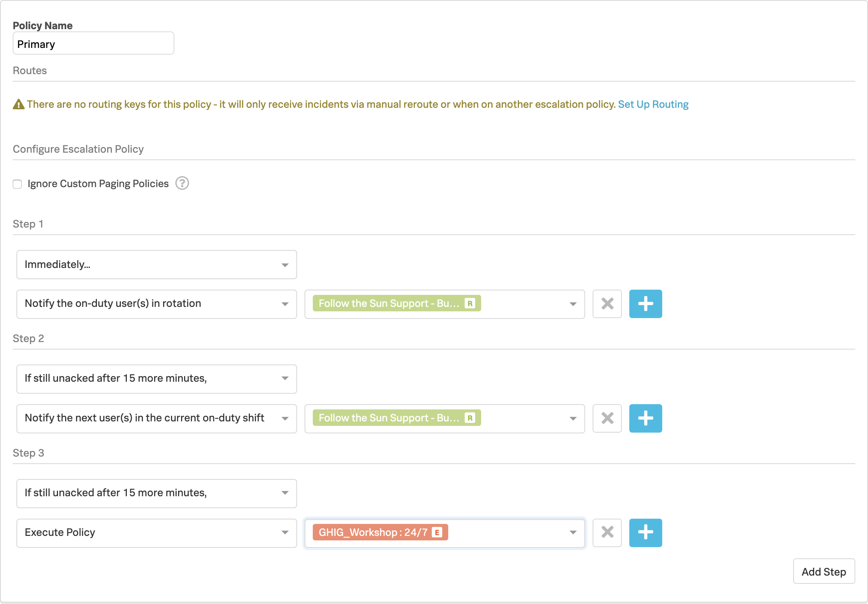Enable Ignore Custom Paging Policies checkbox

coord(17,184)
